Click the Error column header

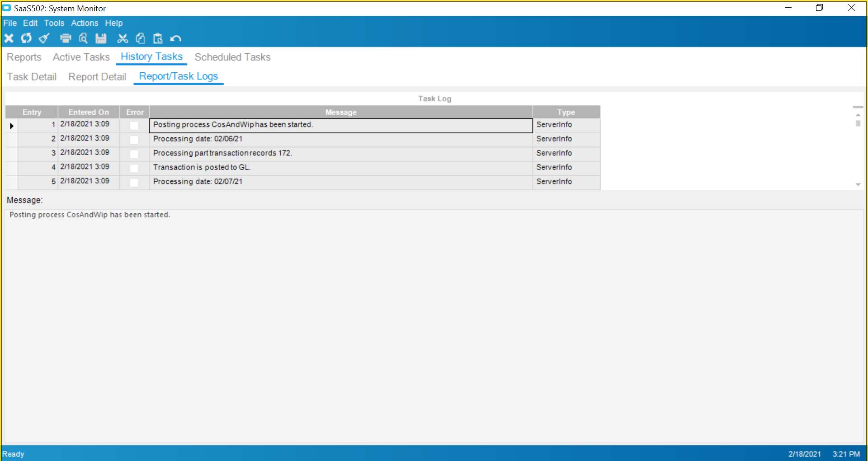click(135, 112)
